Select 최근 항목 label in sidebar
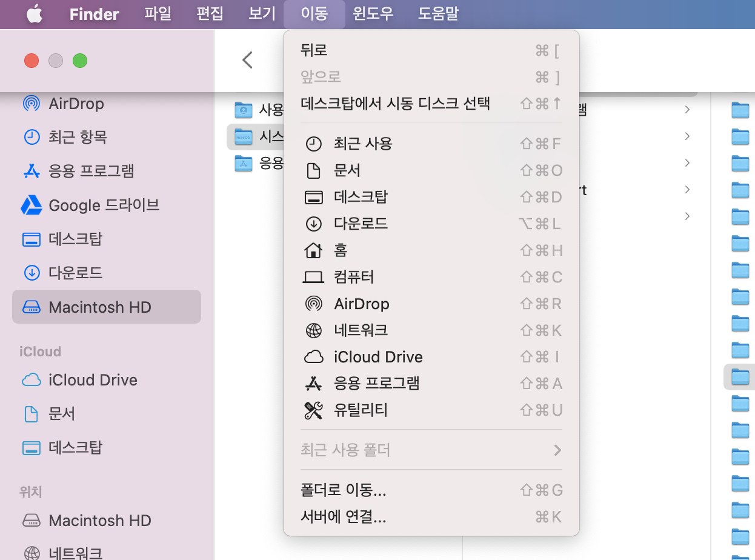This screenshot has width=755, height=560. click(x=78, y=138)
